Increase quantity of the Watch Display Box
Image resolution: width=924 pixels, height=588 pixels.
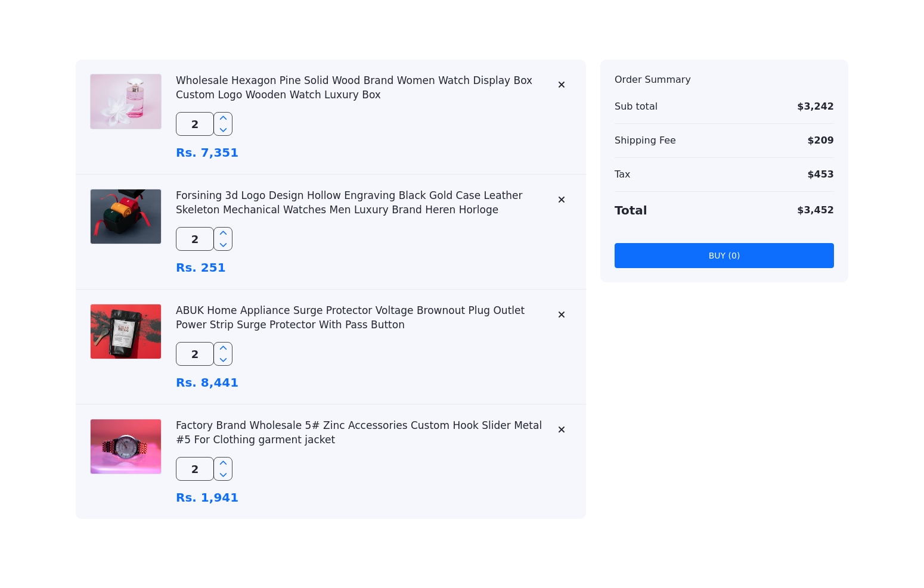223,118
